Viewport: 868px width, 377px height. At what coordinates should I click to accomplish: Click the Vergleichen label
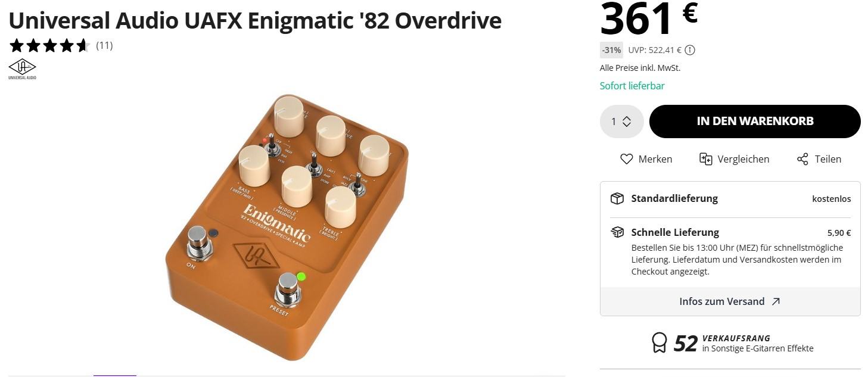click(x=743, y=159)
